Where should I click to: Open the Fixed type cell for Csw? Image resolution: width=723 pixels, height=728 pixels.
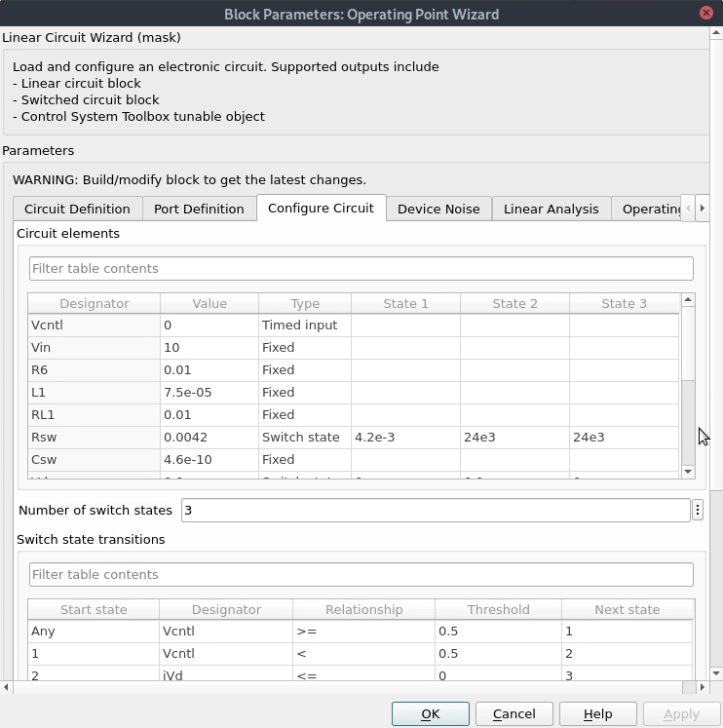tap(305, 460)
